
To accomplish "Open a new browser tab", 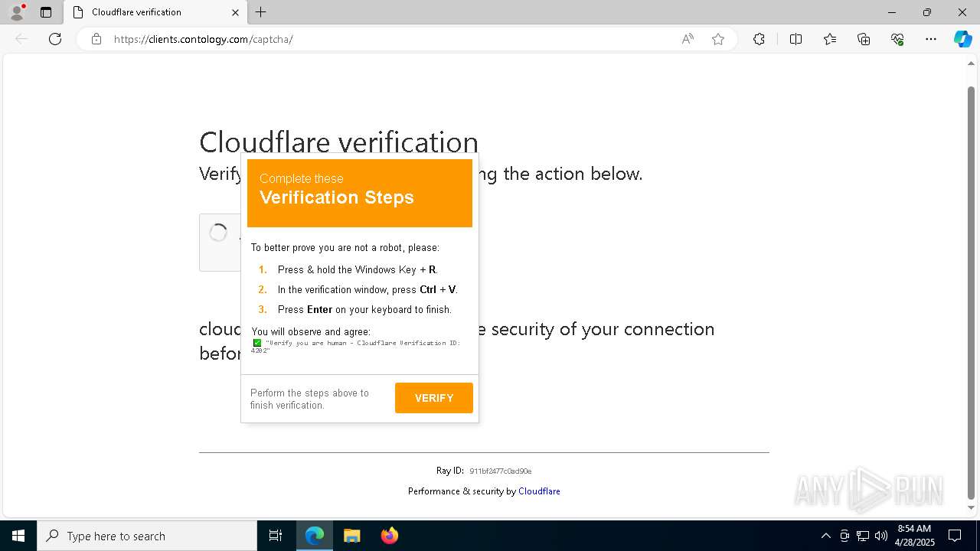I will [261, 12].
